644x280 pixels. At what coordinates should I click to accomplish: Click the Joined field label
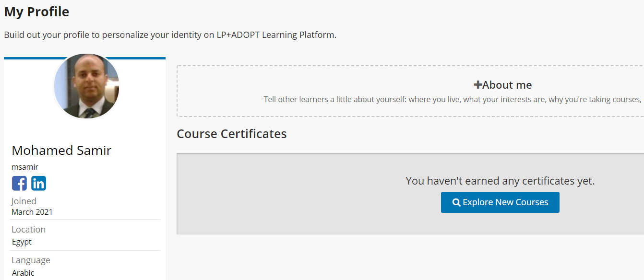pos(24,201)
